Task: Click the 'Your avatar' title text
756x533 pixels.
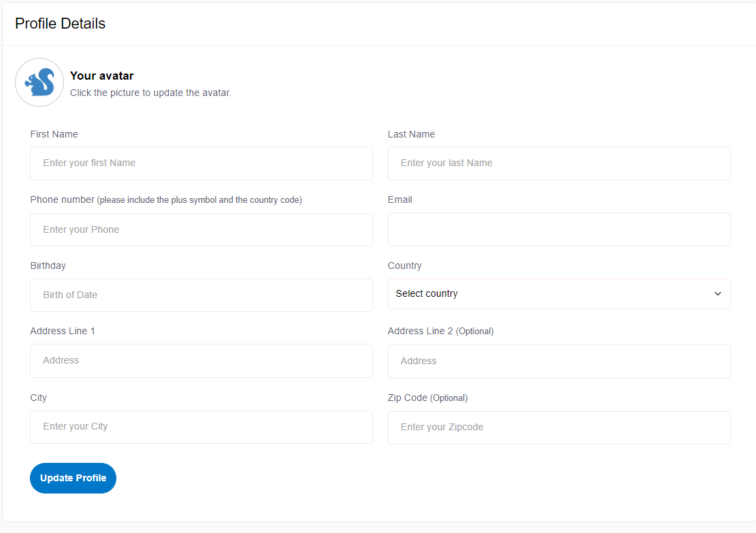Action: pos(102,76)
